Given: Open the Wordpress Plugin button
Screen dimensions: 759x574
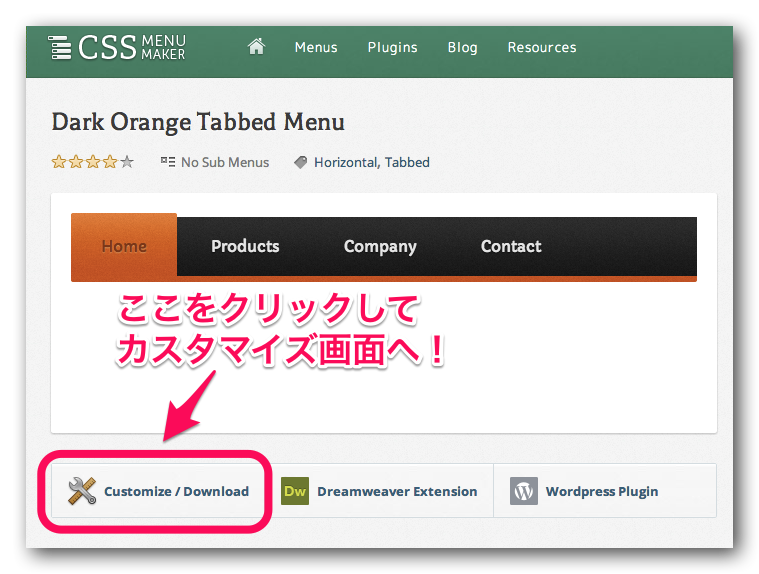Looking at the screenshot, I should tap(605, 491).
